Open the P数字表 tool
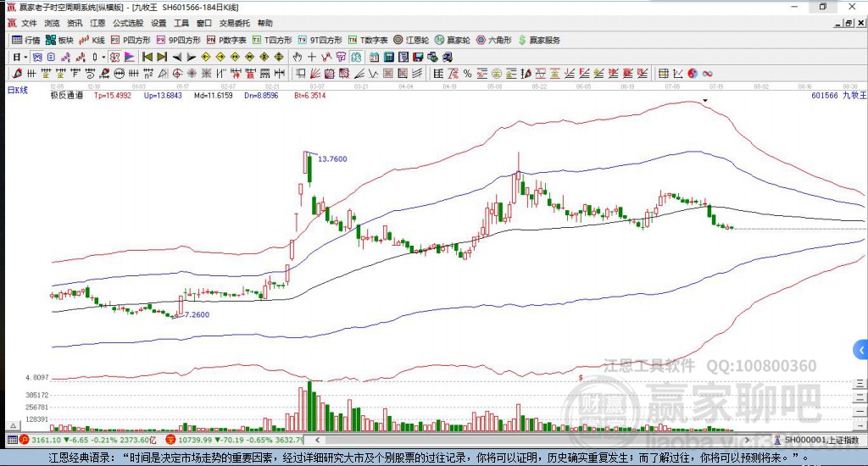Image resolution: width=868 pixels, height=466 pixels. coord(226,40)
